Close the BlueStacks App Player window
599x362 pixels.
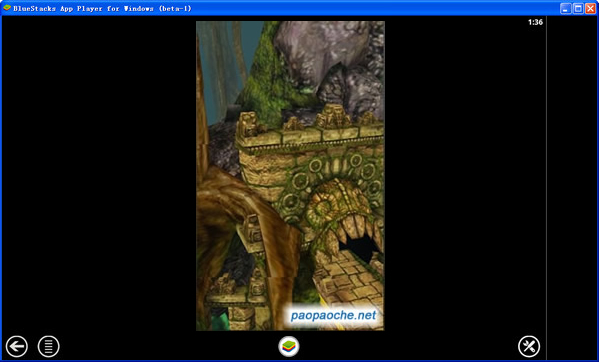590,8
